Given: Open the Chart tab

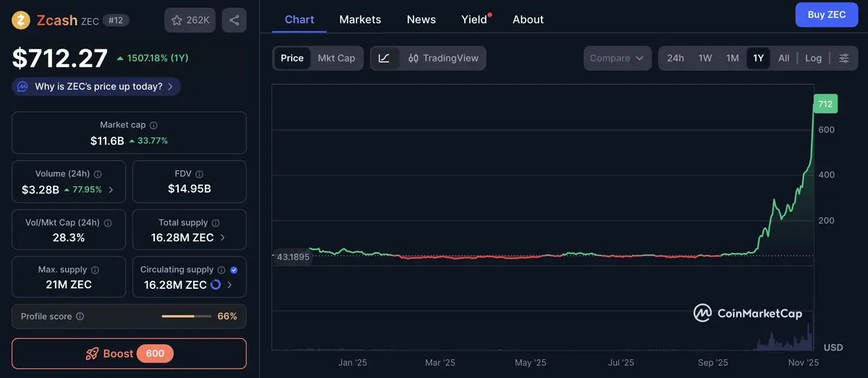Looking at the screenshot, I should coord(300,20).
